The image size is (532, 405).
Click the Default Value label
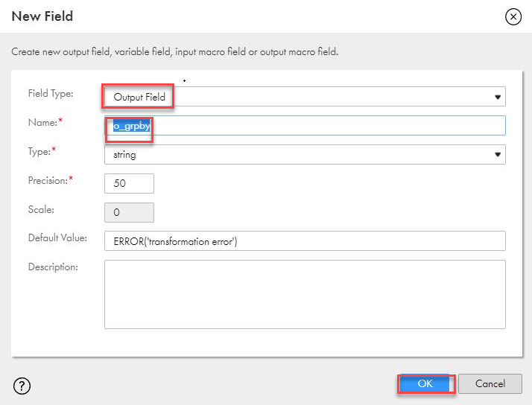click(x=57, y=238)
